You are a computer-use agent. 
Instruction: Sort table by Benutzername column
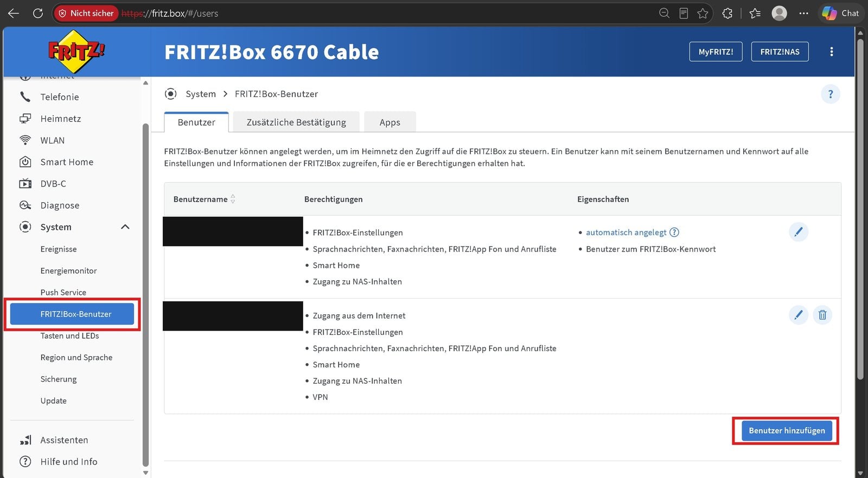point(204,199)
